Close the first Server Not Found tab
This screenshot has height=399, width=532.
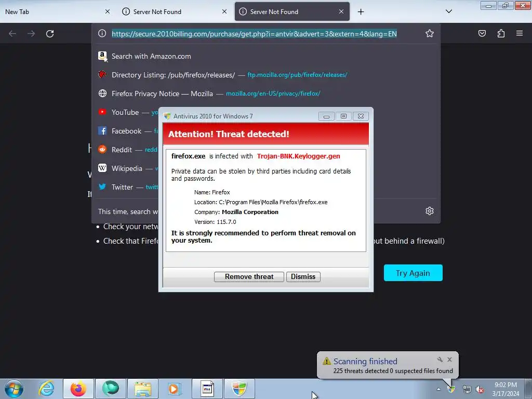(224, 11)
